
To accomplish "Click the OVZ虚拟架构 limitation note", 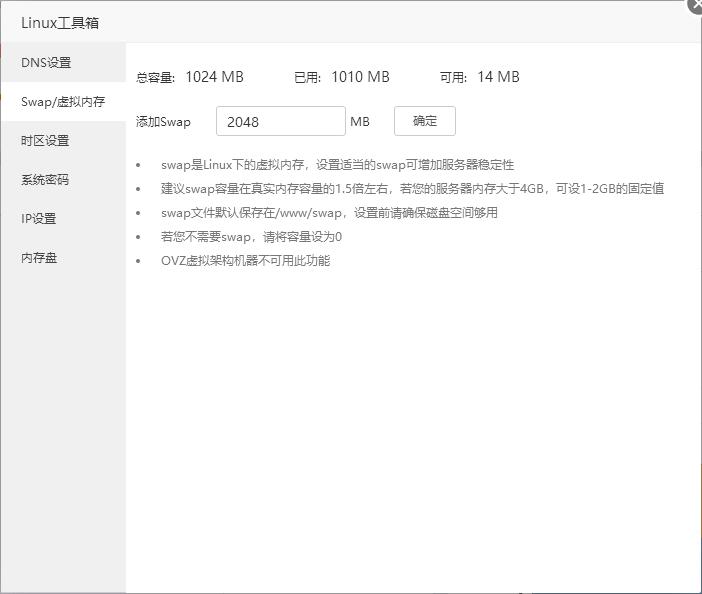I will (x=245, y=261).
